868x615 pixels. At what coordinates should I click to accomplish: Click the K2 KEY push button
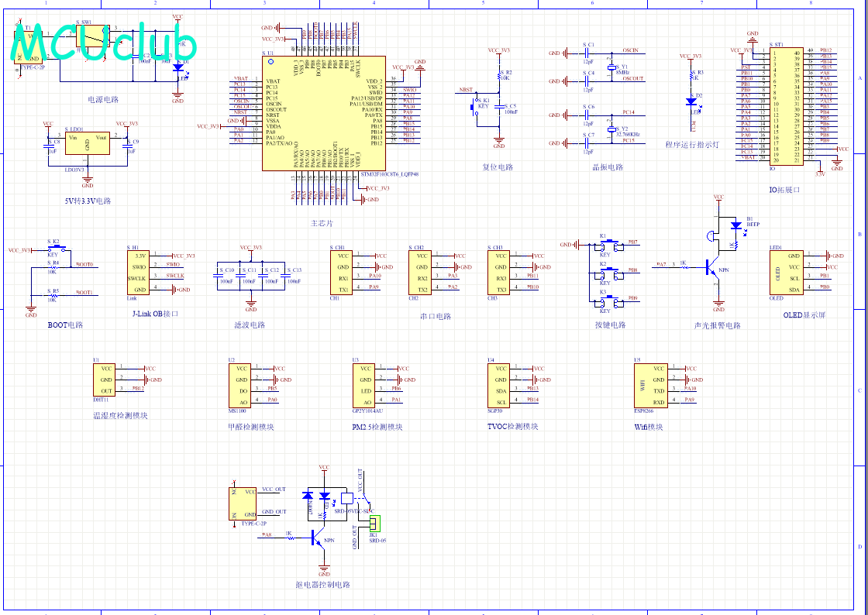click(x=608, y=273)
